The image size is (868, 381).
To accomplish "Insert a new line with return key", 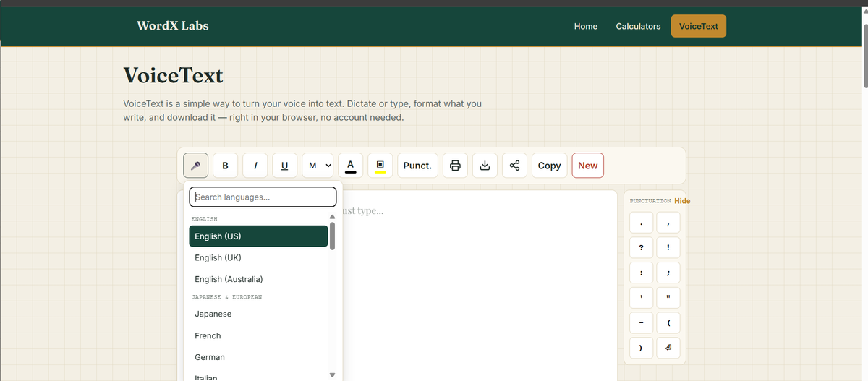I will click(668, 348).
